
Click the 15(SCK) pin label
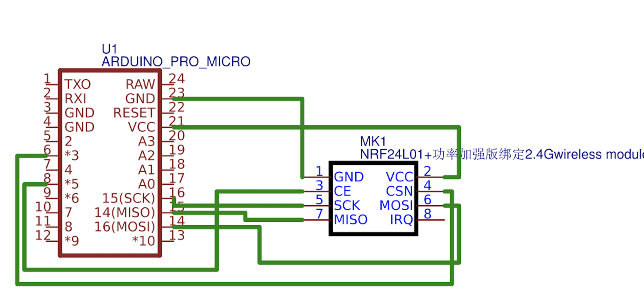click(x=129, y=198)
